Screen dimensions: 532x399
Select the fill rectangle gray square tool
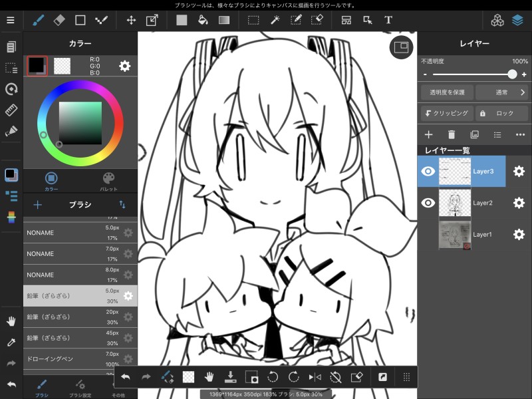click(182, 21)
